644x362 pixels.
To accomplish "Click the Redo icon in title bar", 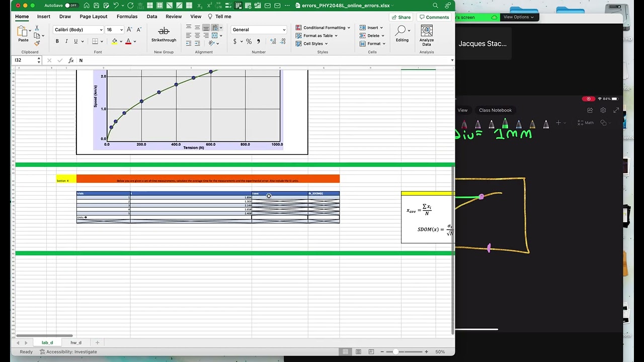I will point(131,6).
